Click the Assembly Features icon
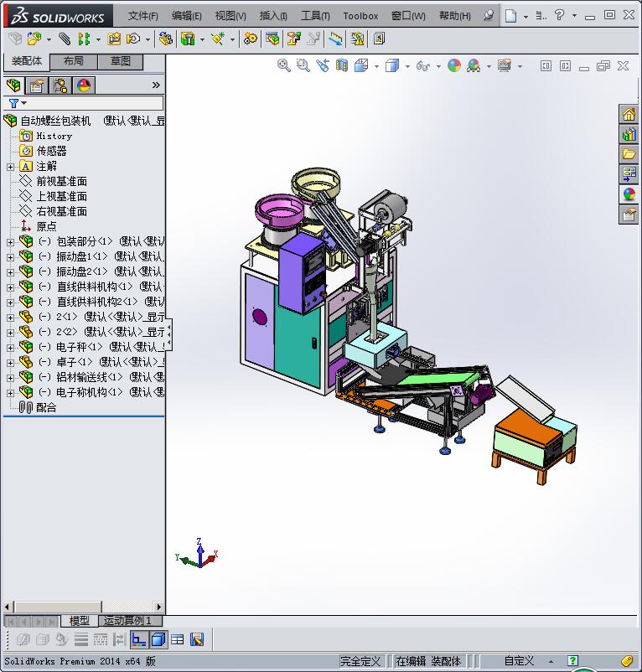Screen dimensions: 642x672 coord(188,39)
